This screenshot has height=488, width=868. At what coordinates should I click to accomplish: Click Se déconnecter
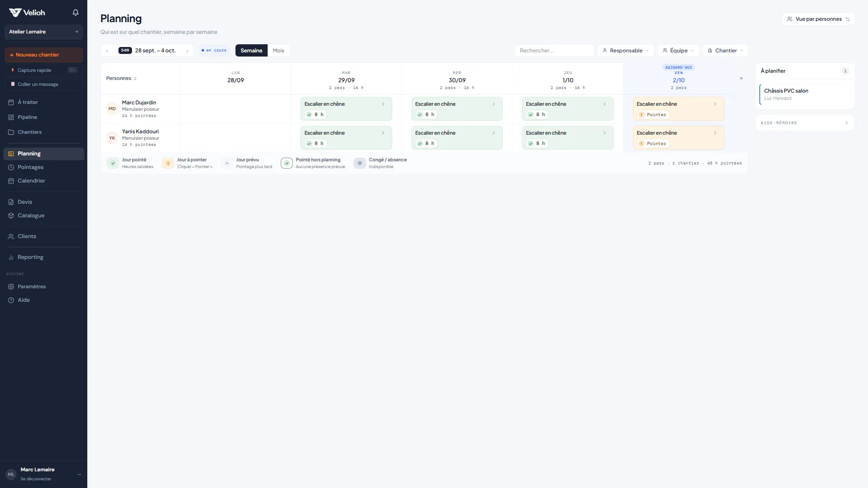(x=36, y=479)
